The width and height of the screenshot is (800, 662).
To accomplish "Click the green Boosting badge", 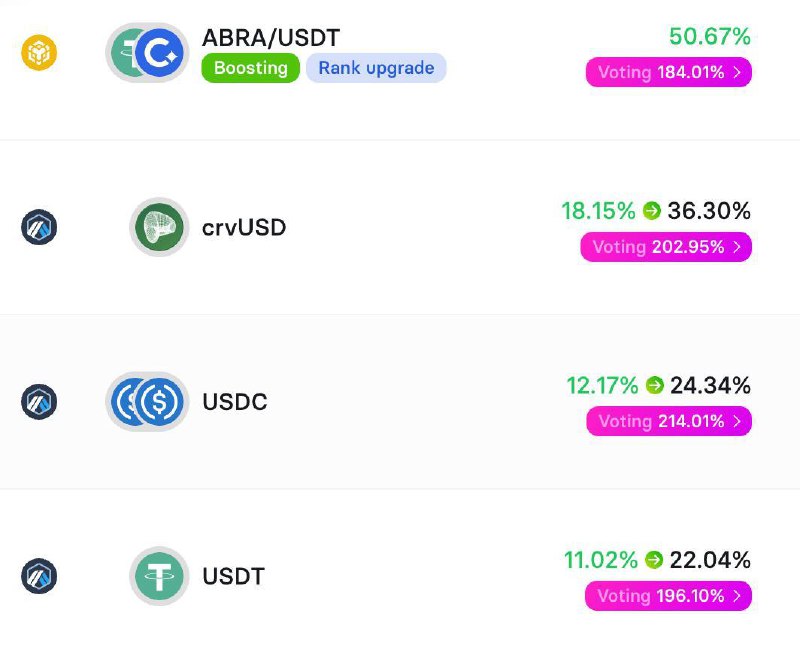I will tap(251, 68).
